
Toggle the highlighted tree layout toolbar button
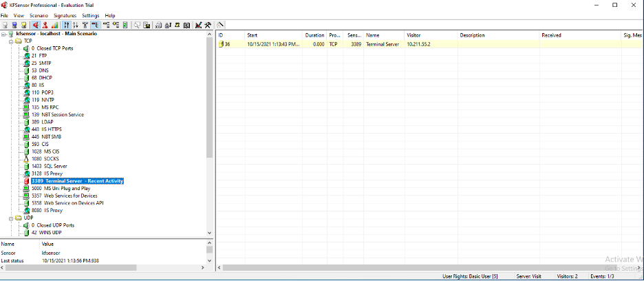point(95,25)
